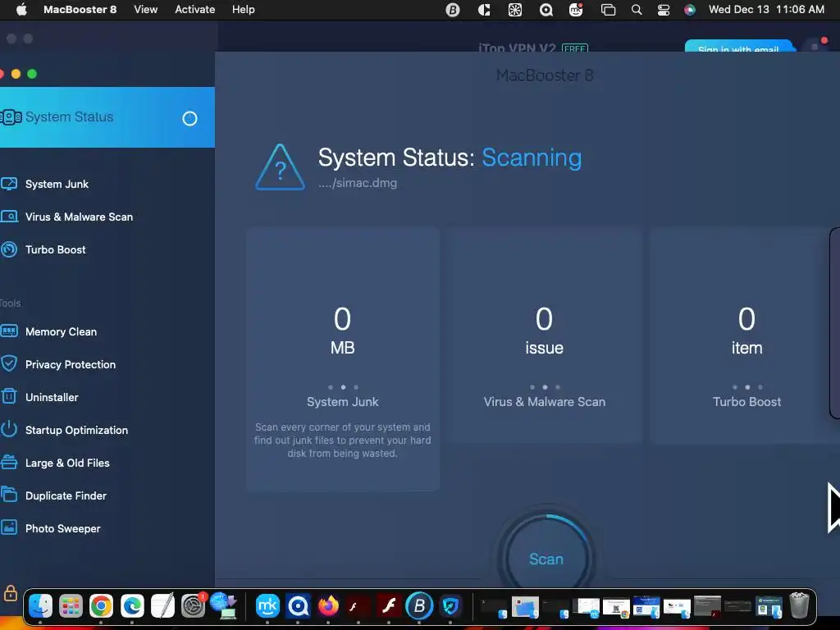This screenshot has height=630, width=840.
Task: Open Control Center in the menu bar
Action: (x=663, y=10)
